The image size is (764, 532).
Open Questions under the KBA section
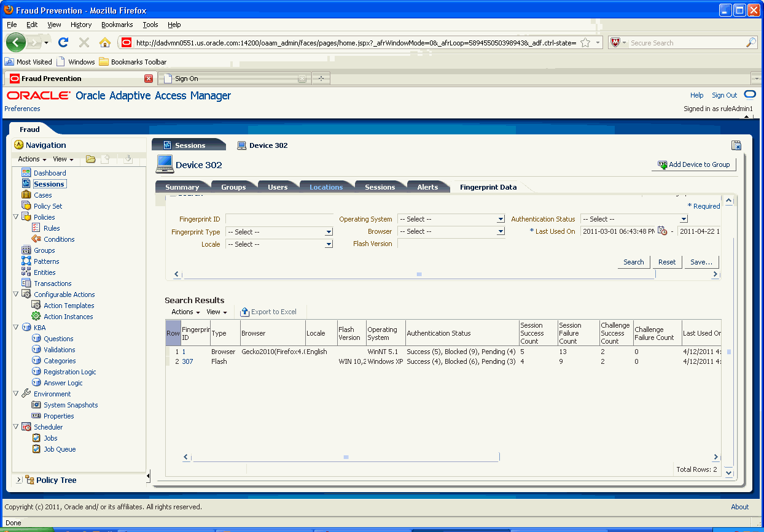click(x=58, y=338)
